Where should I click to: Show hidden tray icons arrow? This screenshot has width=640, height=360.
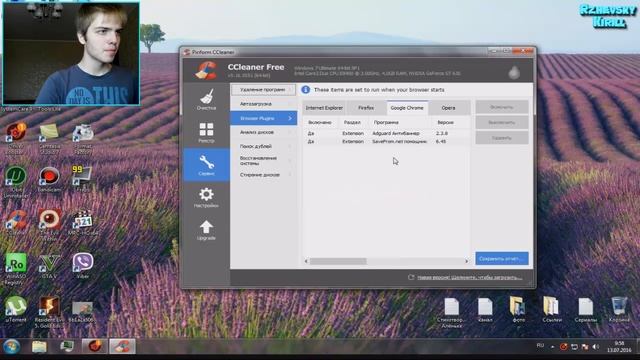[552, 347]
